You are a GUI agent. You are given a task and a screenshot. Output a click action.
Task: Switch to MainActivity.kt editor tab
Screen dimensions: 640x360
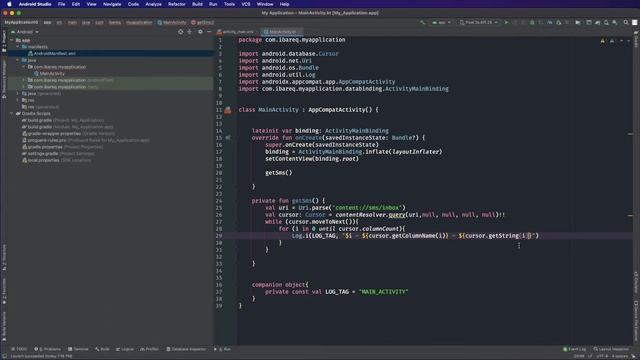pos(282,32)
